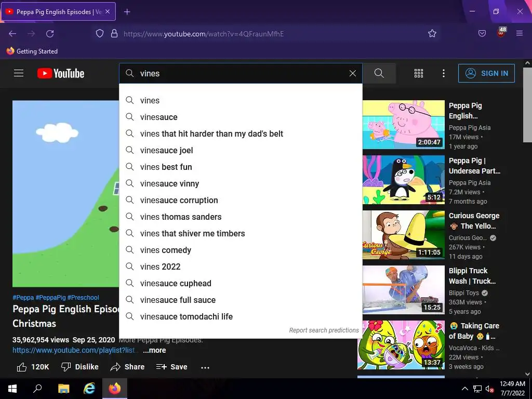Viewport: 532px width, 399px height.
Task: Launch Internet Explorer from the taskbar
Action: 89,389
